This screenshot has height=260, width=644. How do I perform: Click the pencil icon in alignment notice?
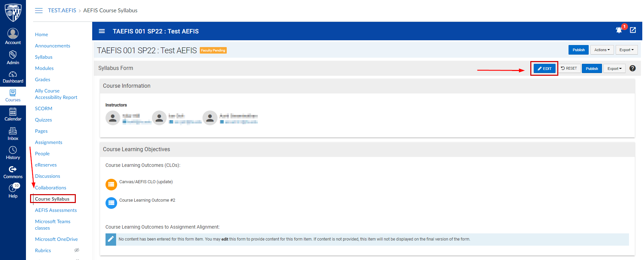pos(111,239)
